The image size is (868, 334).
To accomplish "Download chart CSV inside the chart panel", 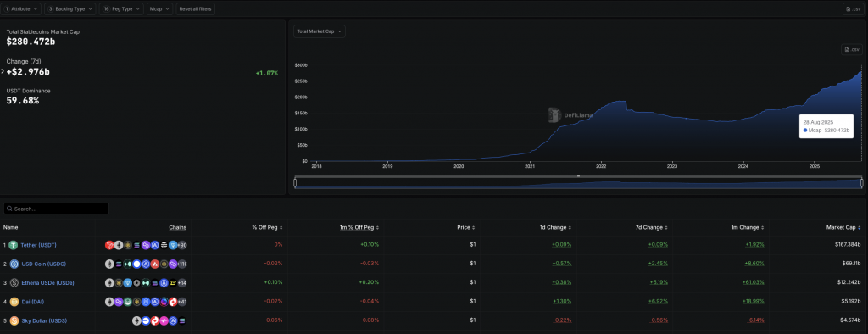I will (851, 50).
